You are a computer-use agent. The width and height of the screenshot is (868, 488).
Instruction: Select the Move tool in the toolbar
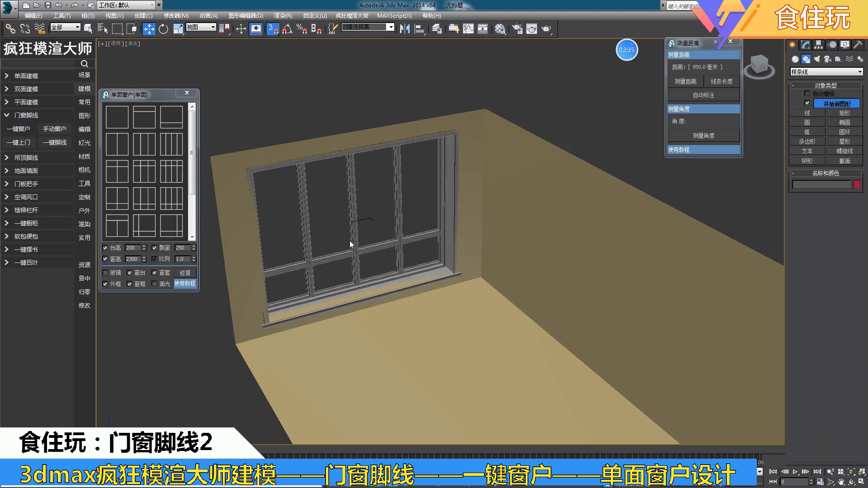click(149, 29)
